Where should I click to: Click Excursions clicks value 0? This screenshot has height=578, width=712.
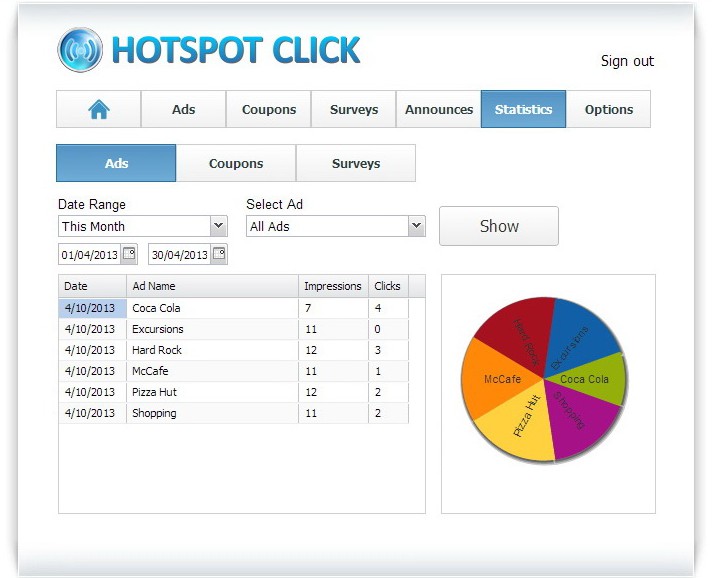tap(378, 329)
